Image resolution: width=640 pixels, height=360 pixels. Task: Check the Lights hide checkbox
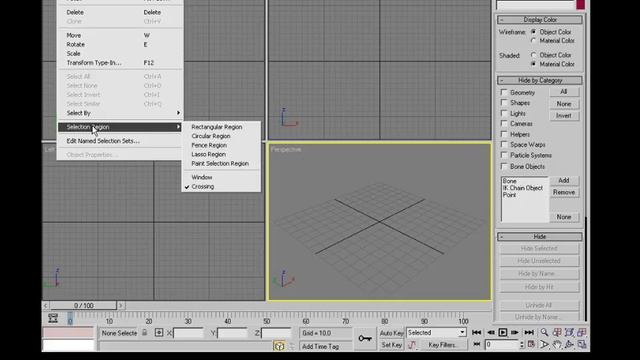(504, 113)
